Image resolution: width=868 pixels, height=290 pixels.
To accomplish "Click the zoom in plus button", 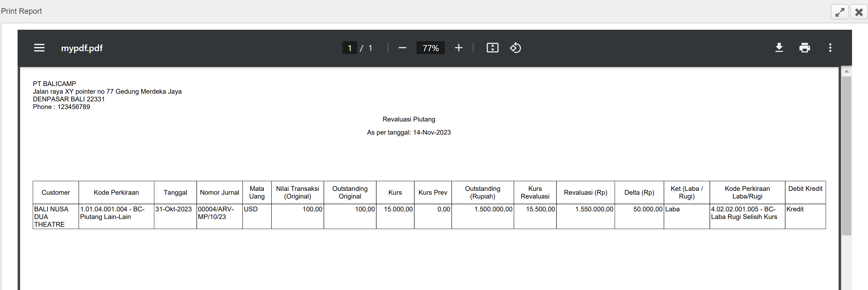I will 458,48.
